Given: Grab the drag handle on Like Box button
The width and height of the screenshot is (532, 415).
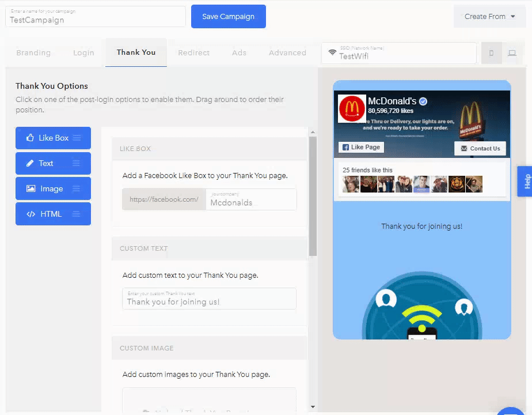Looking at the screenshot, I should point(77,138).
